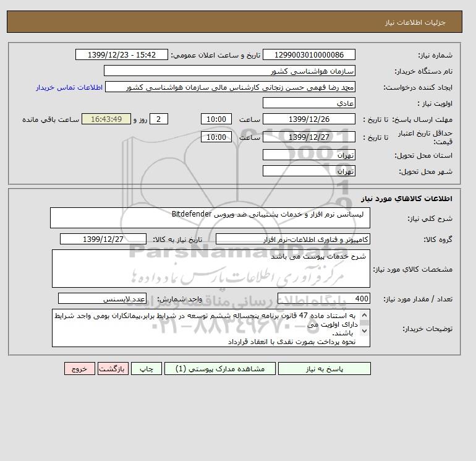Click the goods group field

tap(292, 239)
